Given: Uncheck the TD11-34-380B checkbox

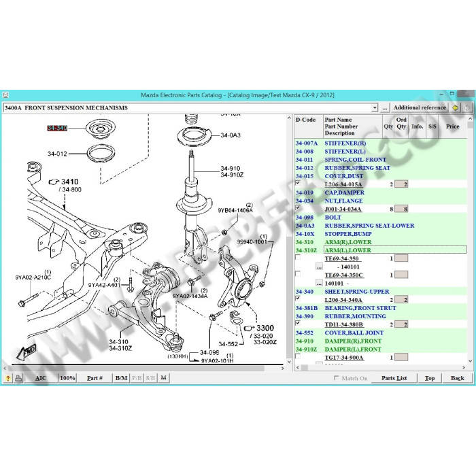Looking at the screenshot, I should click(298, 323).
